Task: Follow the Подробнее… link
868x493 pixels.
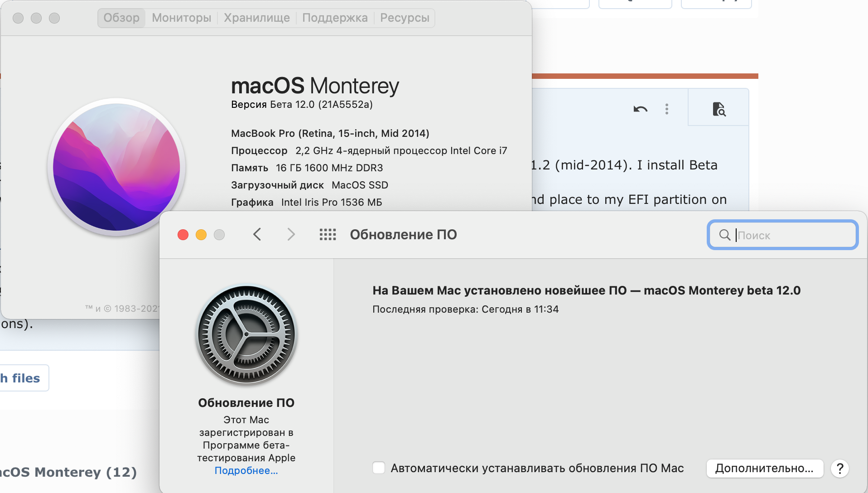Action: click(246, 471)
